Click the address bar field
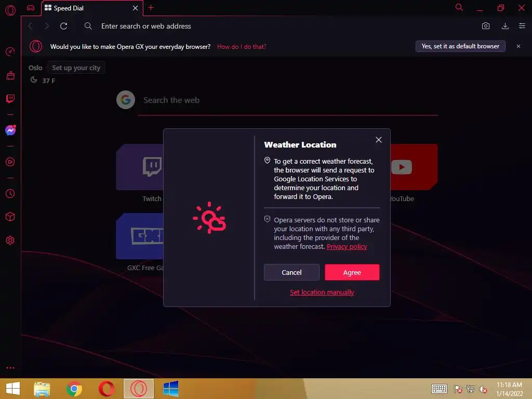This screenshot has width=532, height=399. click(x=278, y=26)
